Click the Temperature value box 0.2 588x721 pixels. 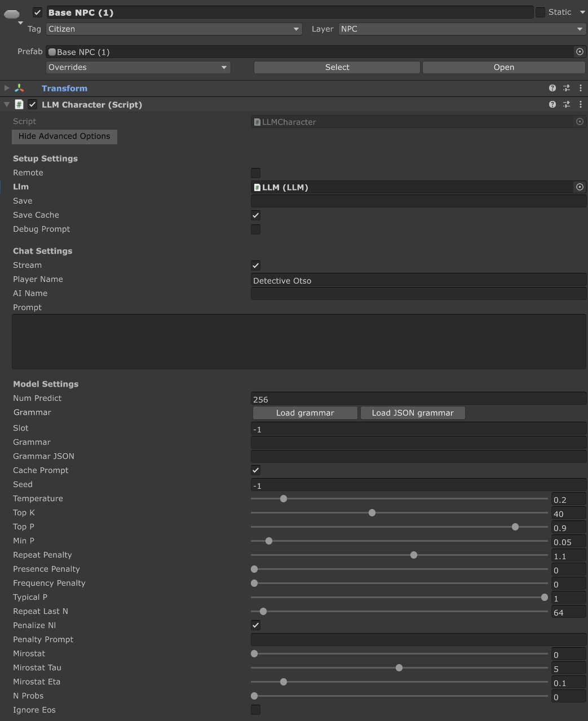568,499
